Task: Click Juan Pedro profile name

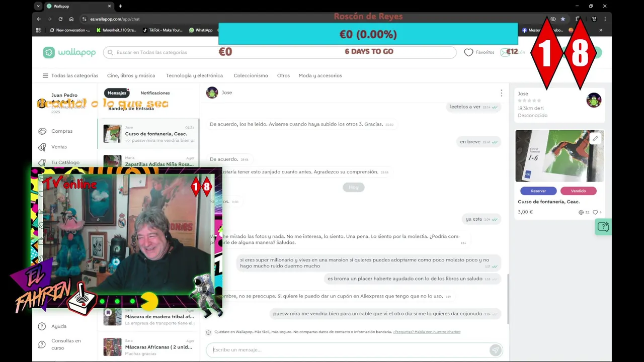Action: click(64, 95)
